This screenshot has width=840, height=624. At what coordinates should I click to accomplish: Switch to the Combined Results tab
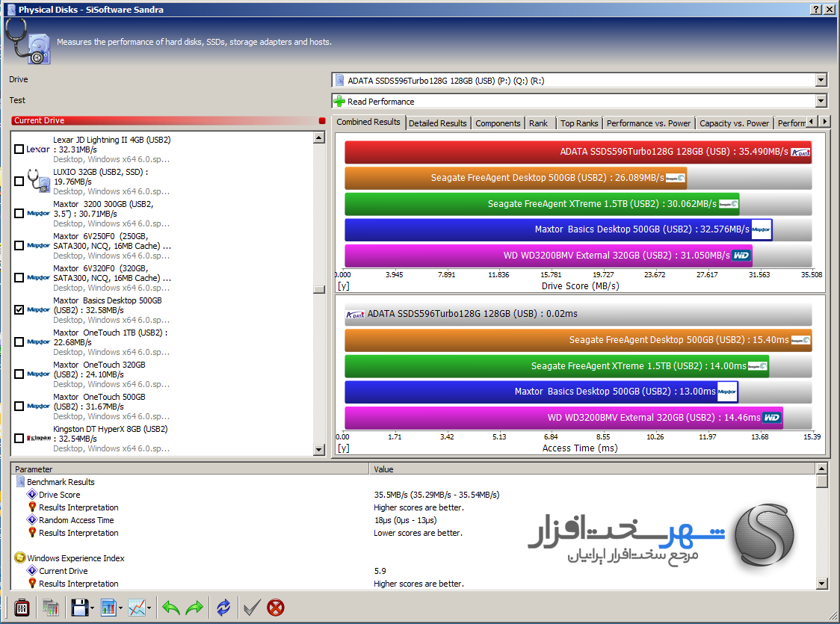click(368, 122)
